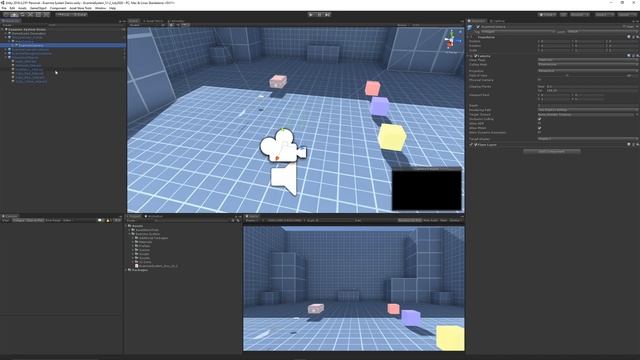Click the Clipping Planes Far input field

pyautogui.click(x=592, y=91)
